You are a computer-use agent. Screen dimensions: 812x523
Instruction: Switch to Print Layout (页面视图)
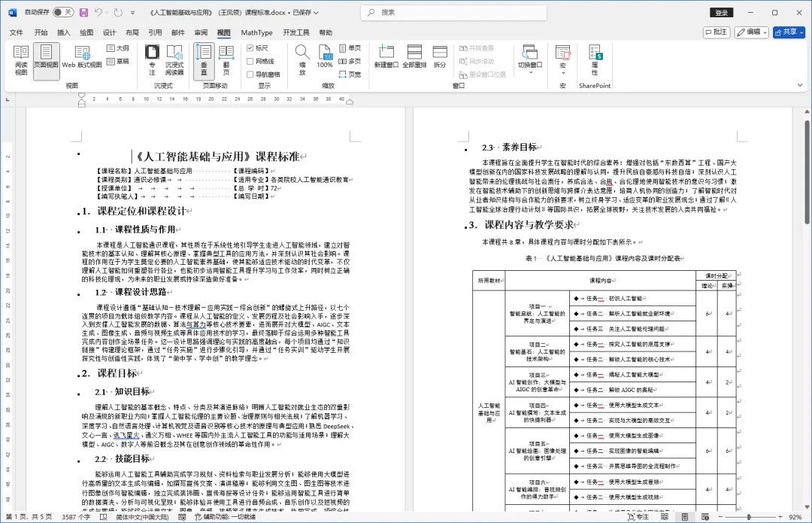(46, 61)
